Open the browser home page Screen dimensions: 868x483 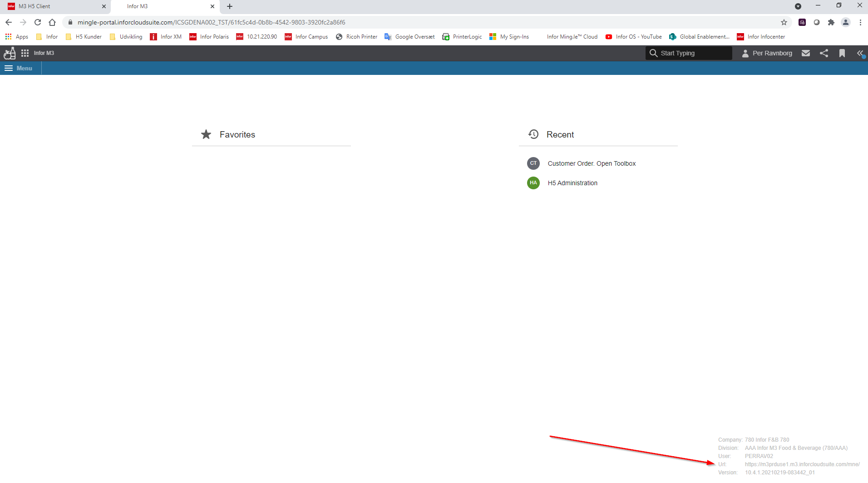click(52, 22)
